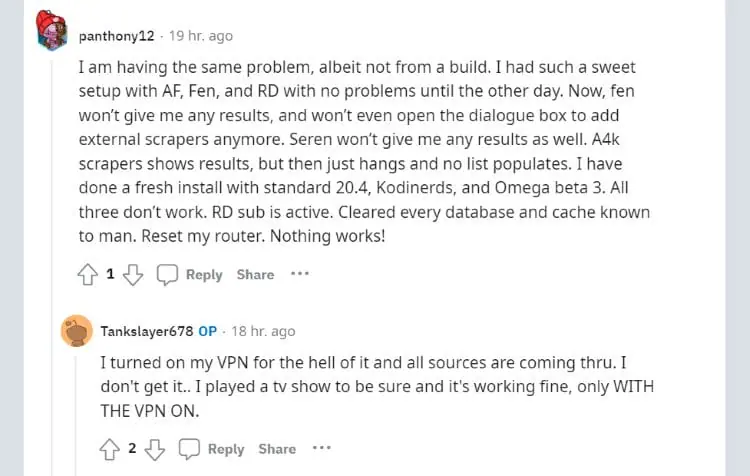Open panthony12's avatar profile picture
750x476 pixels.
coord(52,32)
